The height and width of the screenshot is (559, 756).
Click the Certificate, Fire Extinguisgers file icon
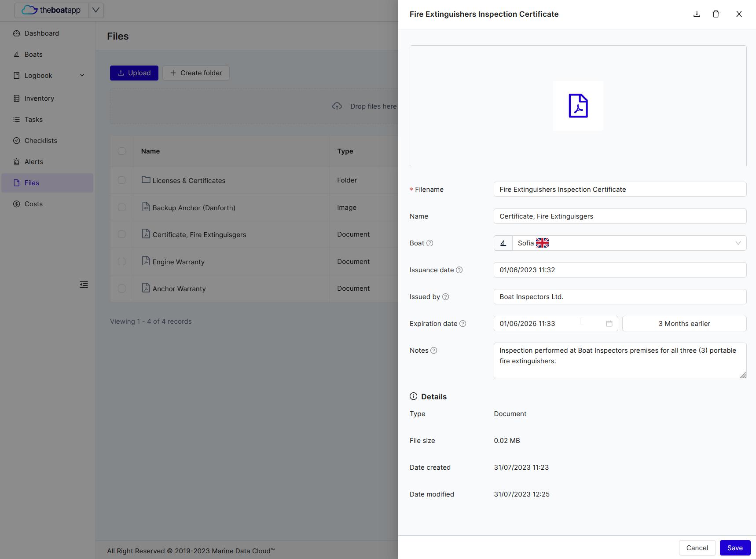click(x=146, y=234)
